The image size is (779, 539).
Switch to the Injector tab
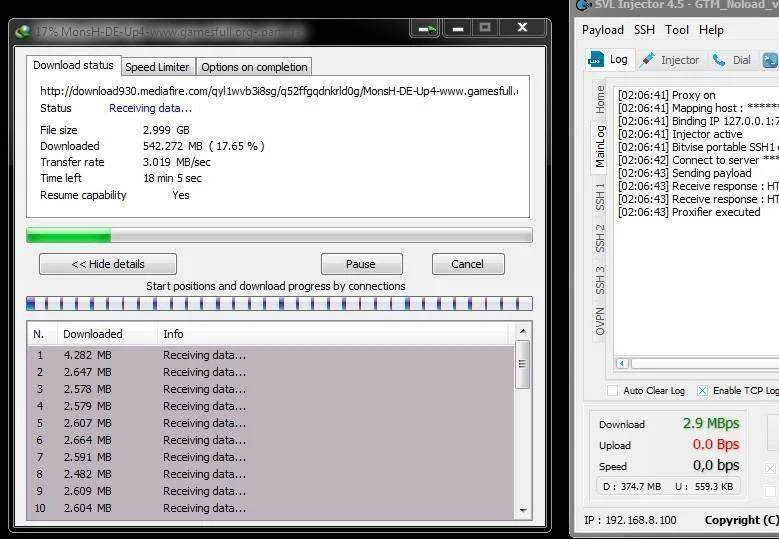pyautogui.click(x=671, y=60)
